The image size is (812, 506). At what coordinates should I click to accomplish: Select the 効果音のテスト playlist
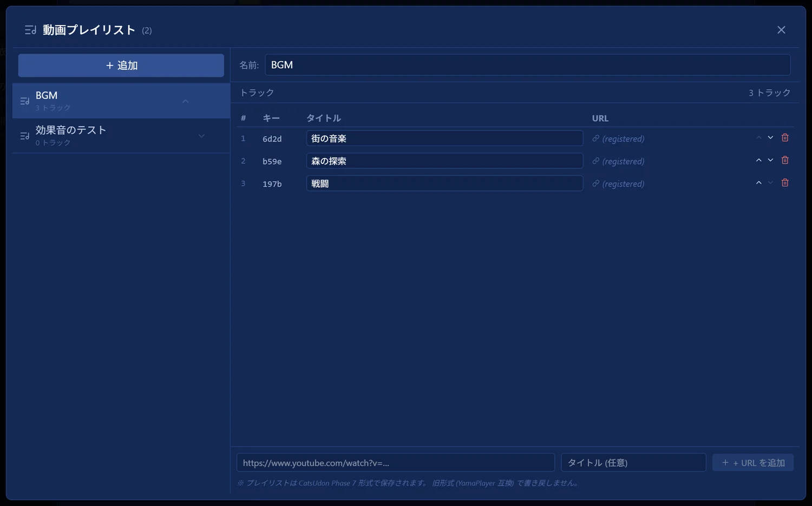[121, 136]
